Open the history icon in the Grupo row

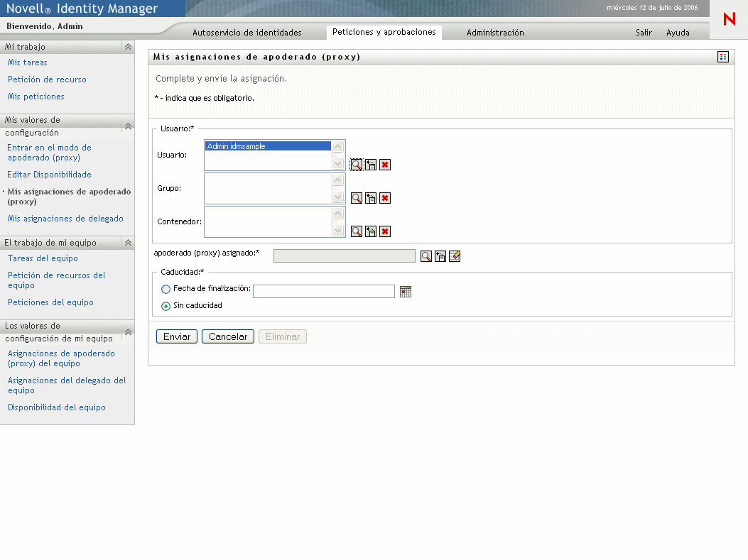coord(371,198)
